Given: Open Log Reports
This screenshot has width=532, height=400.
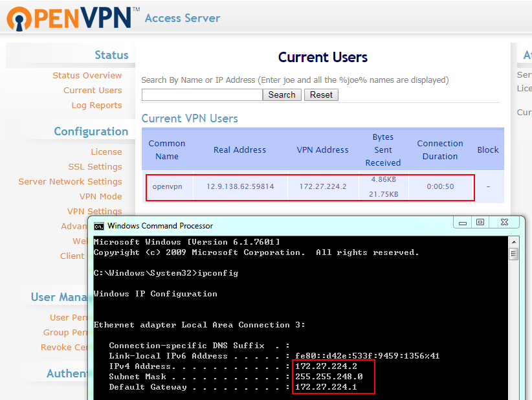Looking at the screenshot, I should [x=96, y=105].
